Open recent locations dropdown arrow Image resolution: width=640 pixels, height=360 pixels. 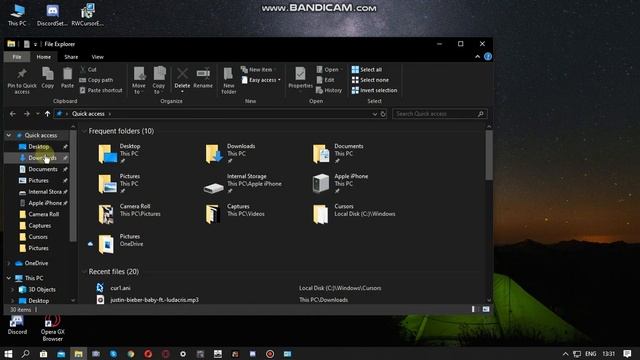tap(38, 114)
